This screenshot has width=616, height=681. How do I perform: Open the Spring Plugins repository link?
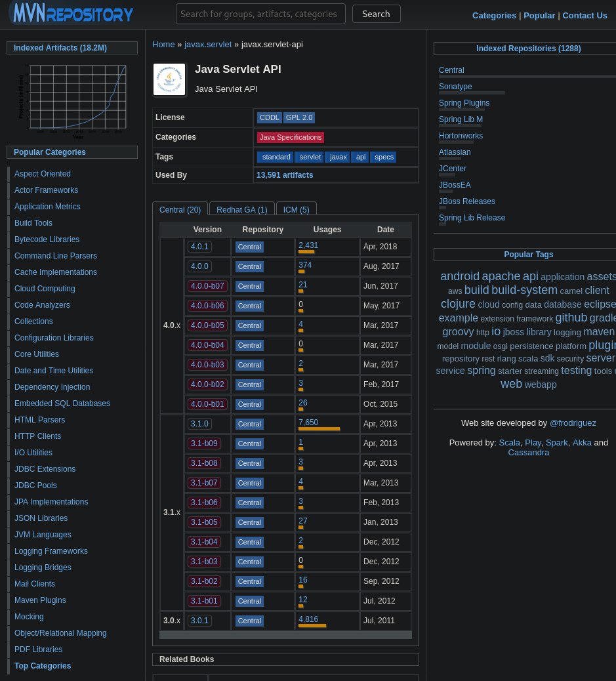tap(464, 103)
